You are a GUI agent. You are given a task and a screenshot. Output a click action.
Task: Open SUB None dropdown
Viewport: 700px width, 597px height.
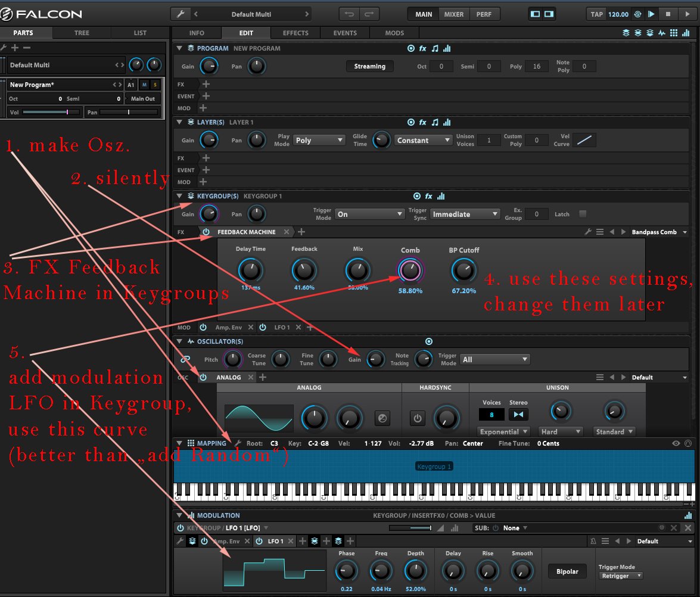(515, 528)
